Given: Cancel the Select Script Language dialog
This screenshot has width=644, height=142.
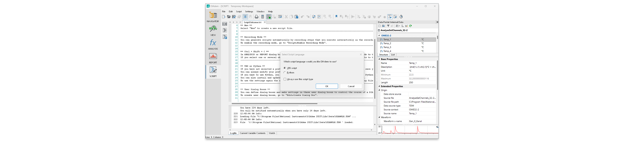Looking at the screenshot, I should click(351, 86).
